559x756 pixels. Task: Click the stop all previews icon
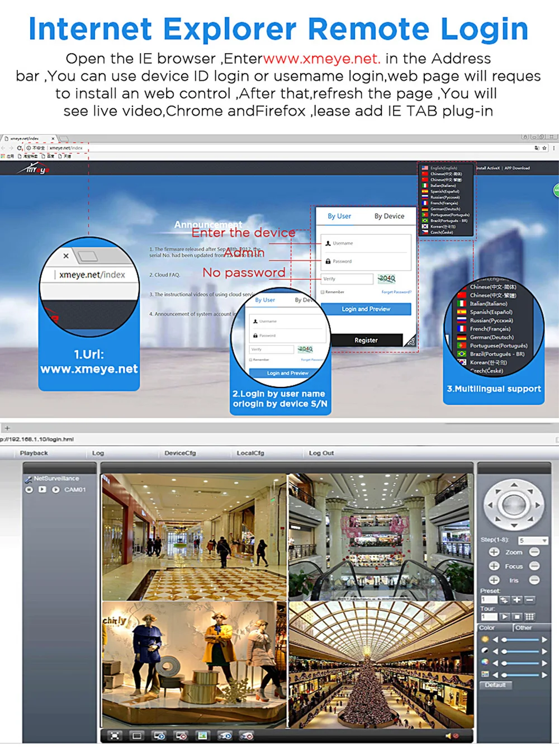click(181, 735)
